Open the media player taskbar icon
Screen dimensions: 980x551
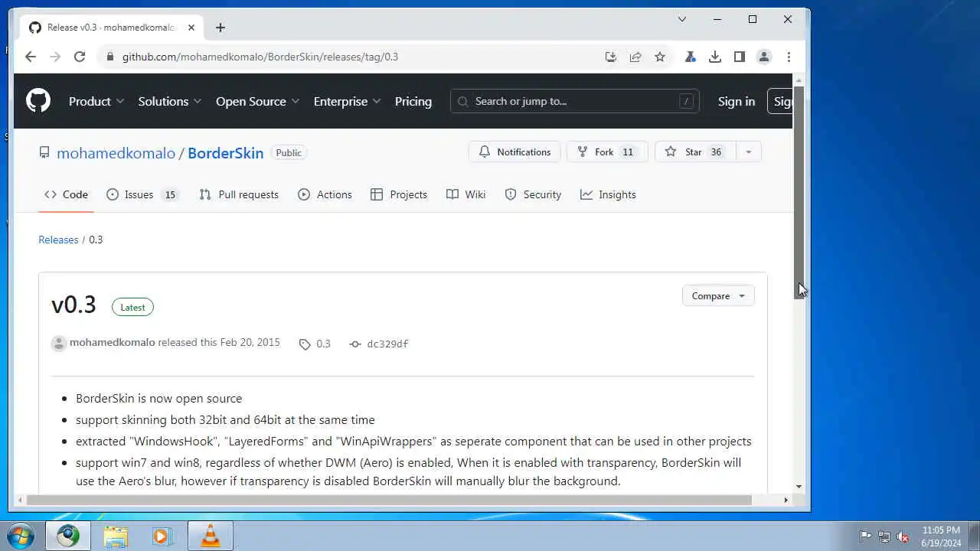pyautogui.click(x=162, y=536)
